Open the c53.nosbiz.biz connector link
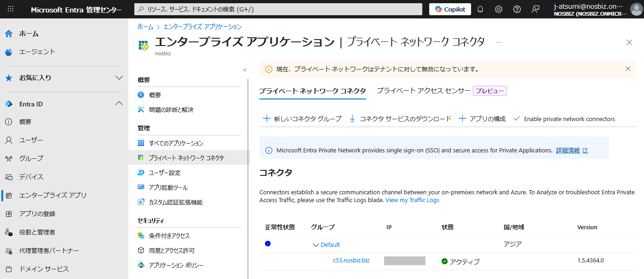644x279 pixels. (x=351, y=261)
